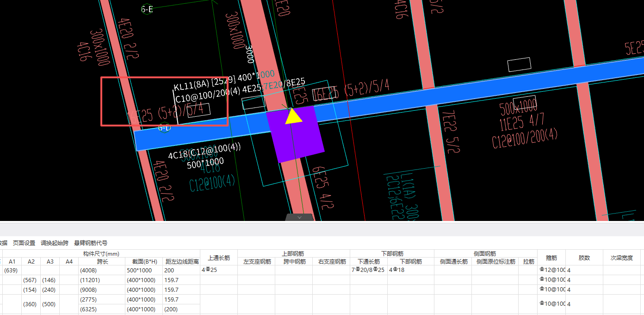The image size is (644, 315).
Task: Select the (200) distance cell in last row
Action: click(181, 309)
